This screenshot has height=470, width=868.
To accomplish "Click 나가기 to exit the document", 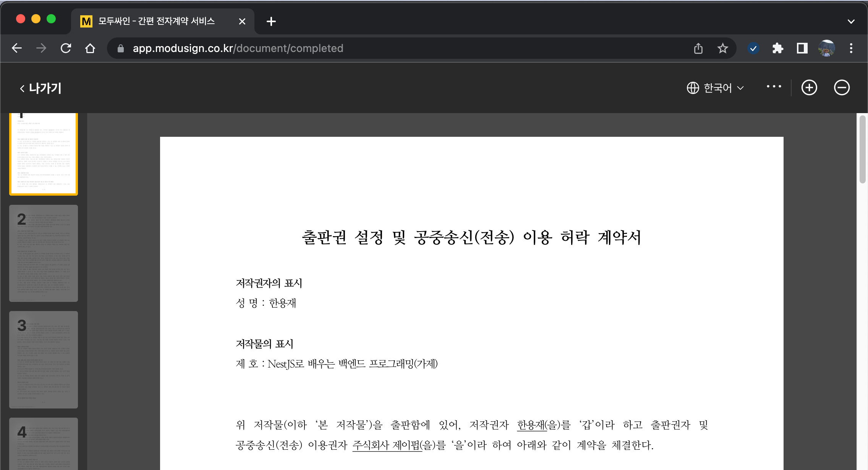I will [x=40, y=88].
